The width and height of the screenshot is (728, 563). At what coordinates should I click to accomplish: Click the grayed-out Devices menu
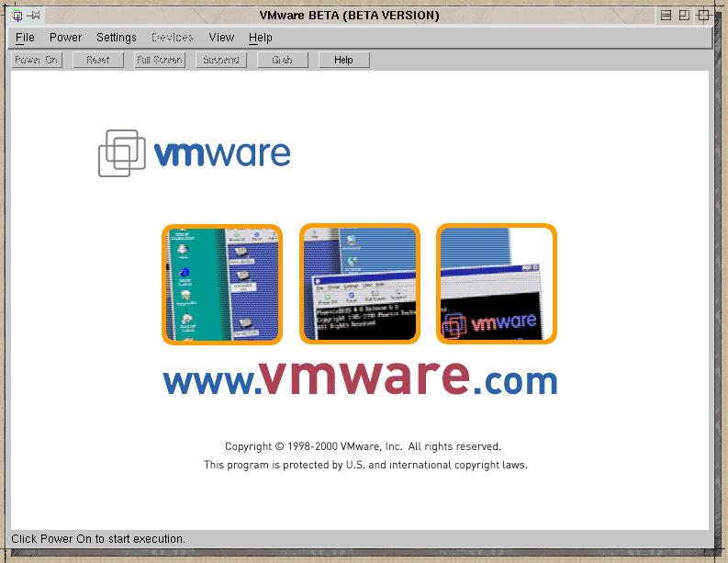[172, 38]
